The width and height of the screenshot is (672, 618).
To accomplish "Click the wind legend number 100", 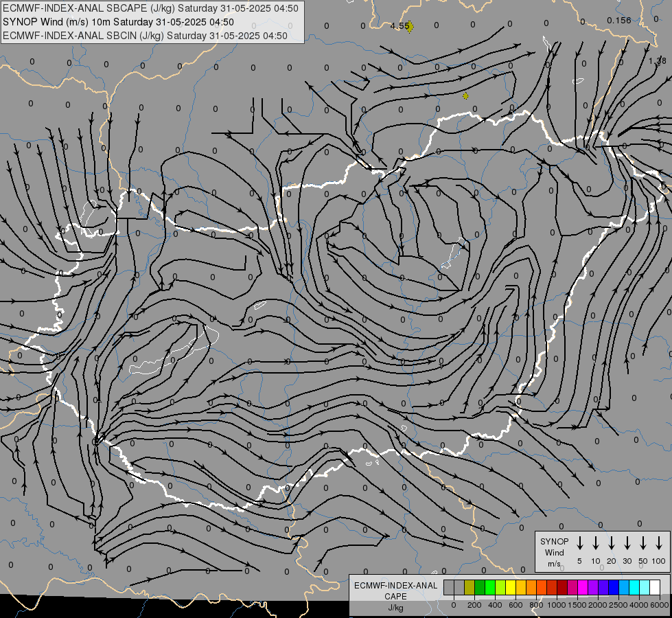I will [x=659, y=561].
